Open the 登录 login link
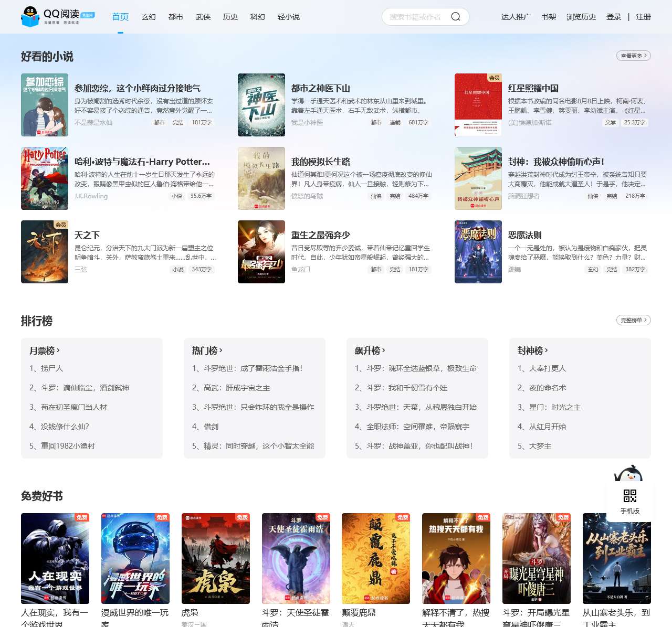Viewport: 672px width, 627px height. point(614,17)
